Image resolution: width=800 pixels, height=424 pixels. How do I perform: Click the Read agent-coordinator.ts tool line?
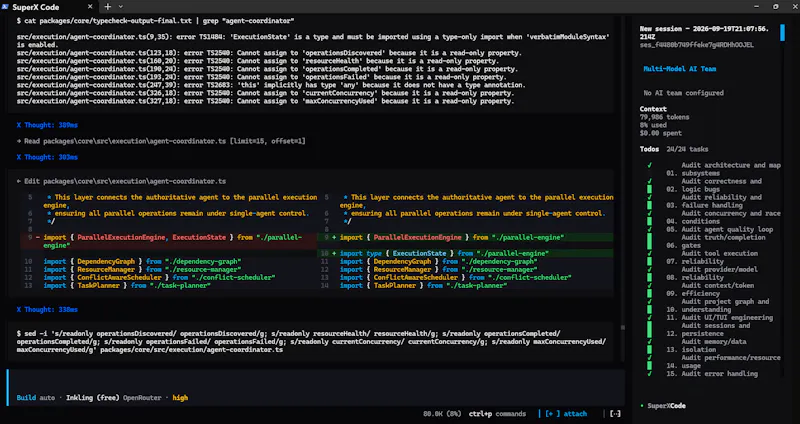161,141
